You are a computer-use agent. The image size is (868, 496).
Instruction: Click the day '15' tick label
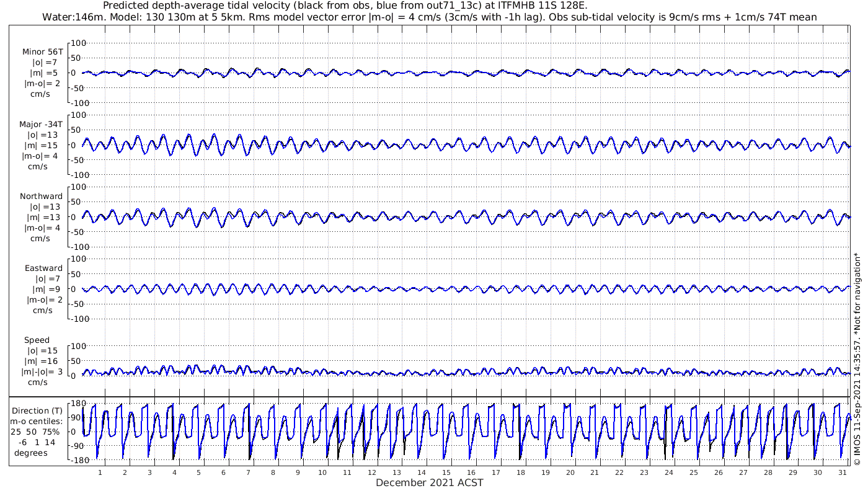click(446, 472)
